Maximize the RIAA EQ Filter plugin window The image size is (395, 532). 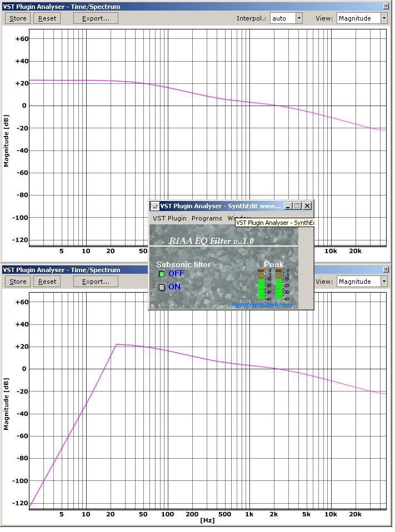click(297, 206)
